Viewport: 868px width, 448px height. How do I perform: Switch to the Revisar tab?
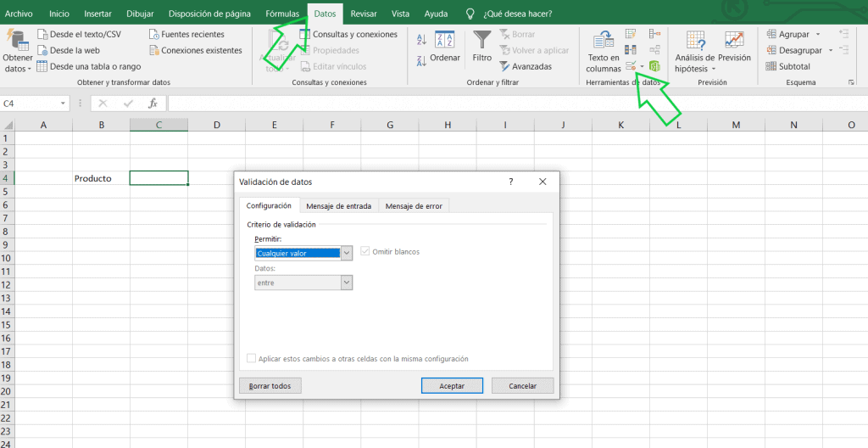click(364, 14)
